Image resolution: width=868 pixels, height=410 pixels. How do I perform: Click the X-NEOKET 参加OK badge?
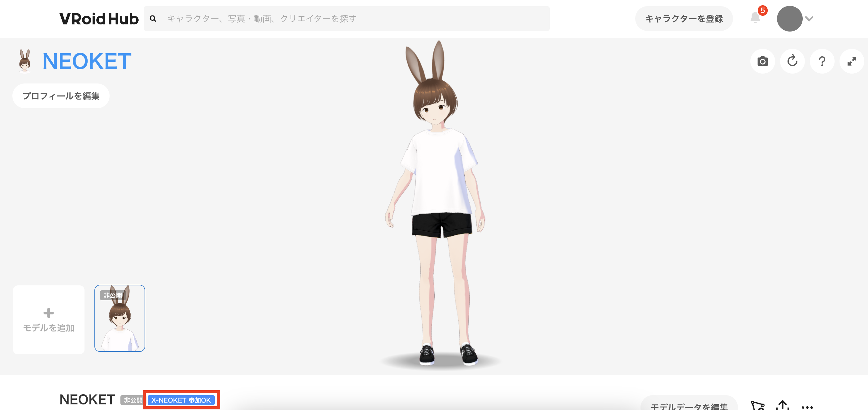pyautogui.click(x=181, y=400)
